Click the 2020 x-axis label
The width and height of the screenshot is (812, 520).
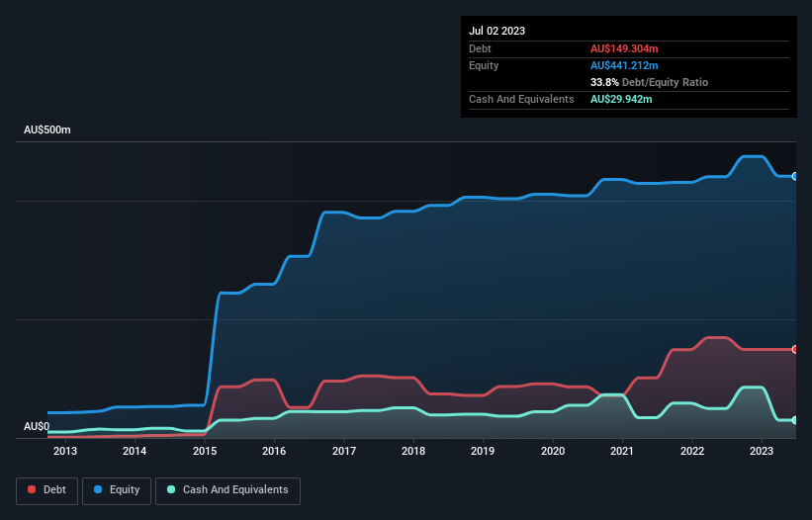tap(553, 451)
